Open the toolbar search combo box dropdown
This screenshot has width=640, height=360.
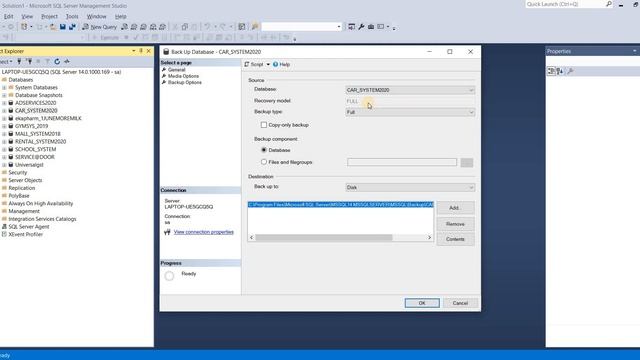click(339, 27)
